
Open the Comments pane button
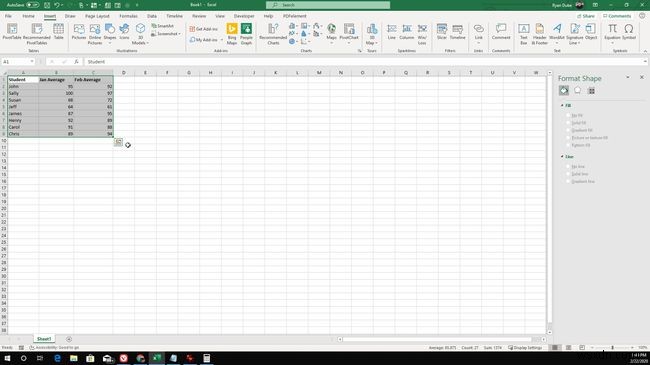pyautogui.click(x=617, y=16)
